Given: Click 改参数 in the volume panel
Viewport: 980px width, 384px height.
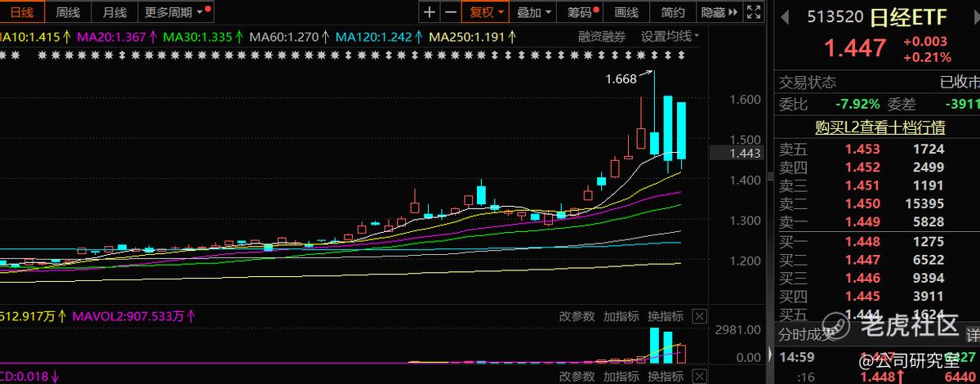Looking at the screenshot, I should tap(577, 316).
